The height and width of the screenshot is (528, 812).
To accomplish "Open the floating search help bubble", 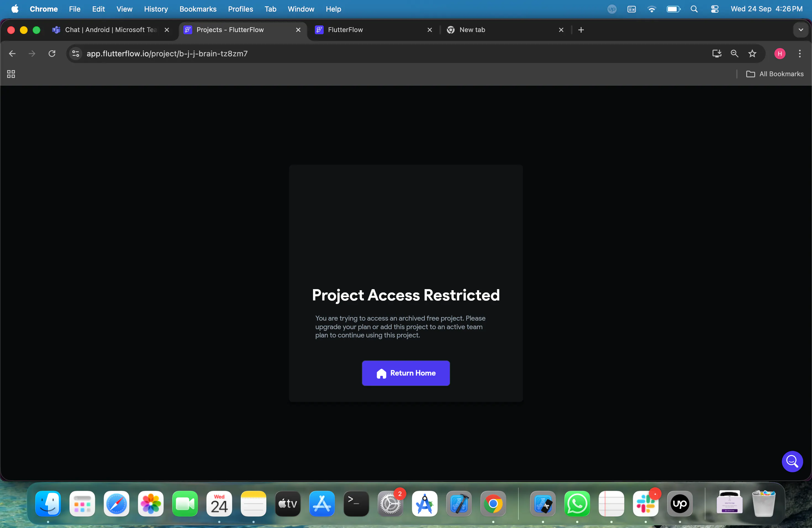I will point(792,461).
